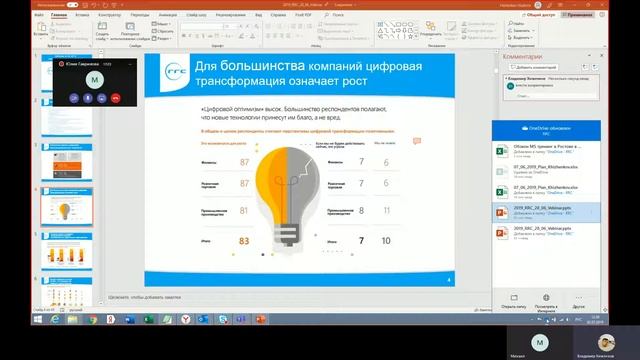Image resolution: width=640 pixels, height=360 pixels.
Task: Go to next comment in Комментарии pane
Action: coord(595,67)
